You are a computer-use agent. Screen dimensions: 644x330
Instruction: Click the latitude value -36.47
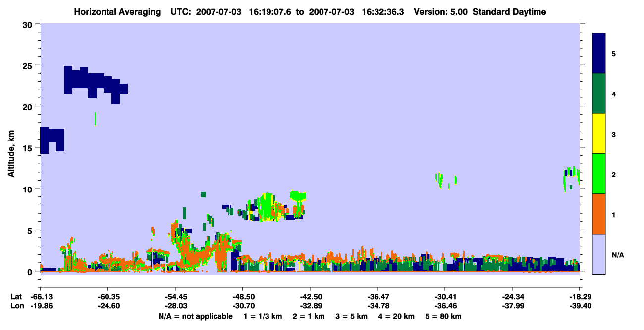coord(377,297)
